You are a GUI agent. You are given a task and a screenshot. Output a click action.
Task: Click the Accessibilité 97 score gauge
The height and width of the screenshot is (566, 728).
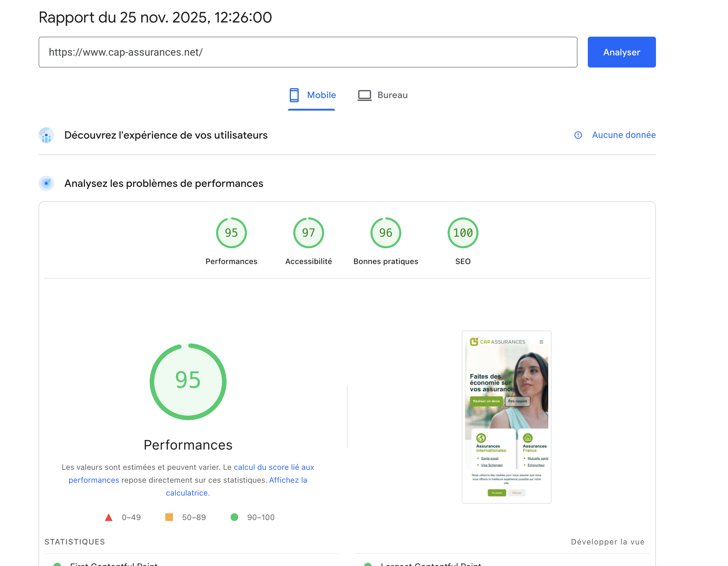click(x=308, y=233)
